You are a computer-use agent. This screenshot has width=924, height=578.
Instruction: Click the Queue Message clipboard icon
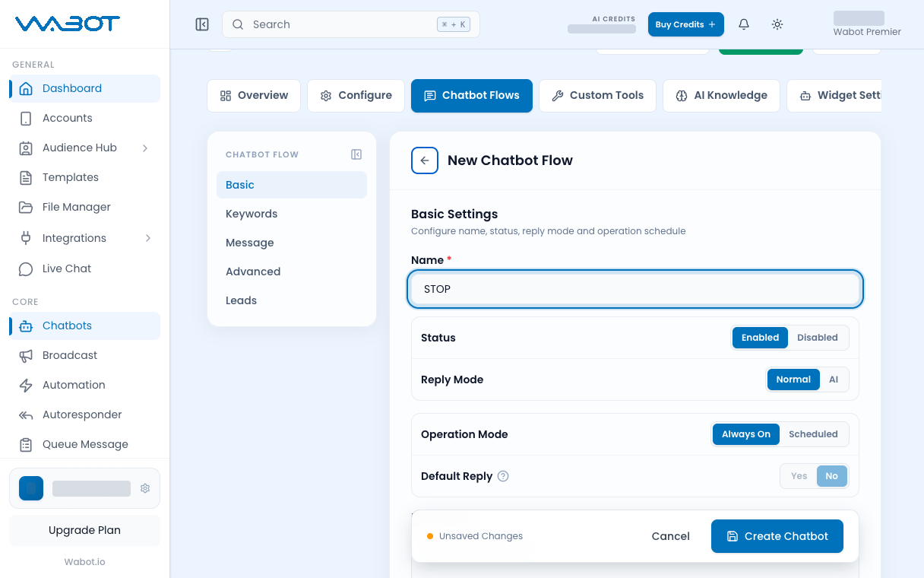(26, 444)
